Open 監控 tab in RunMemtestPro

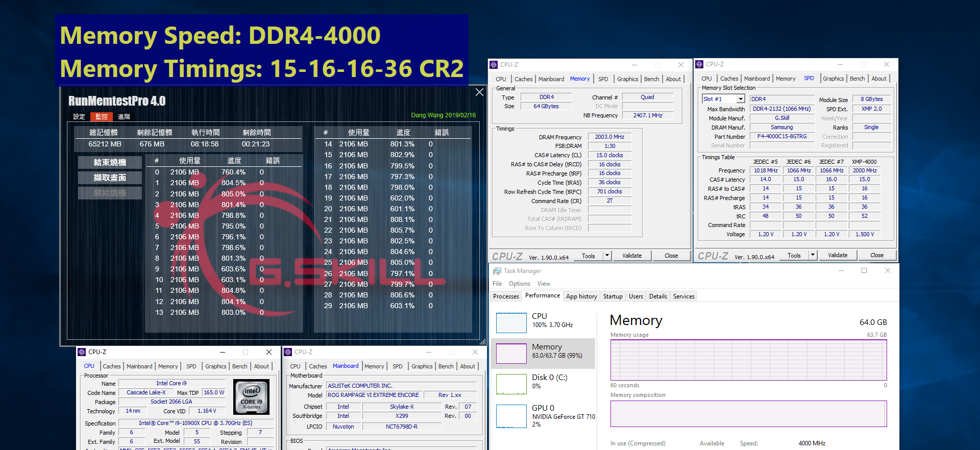(102, 117)
